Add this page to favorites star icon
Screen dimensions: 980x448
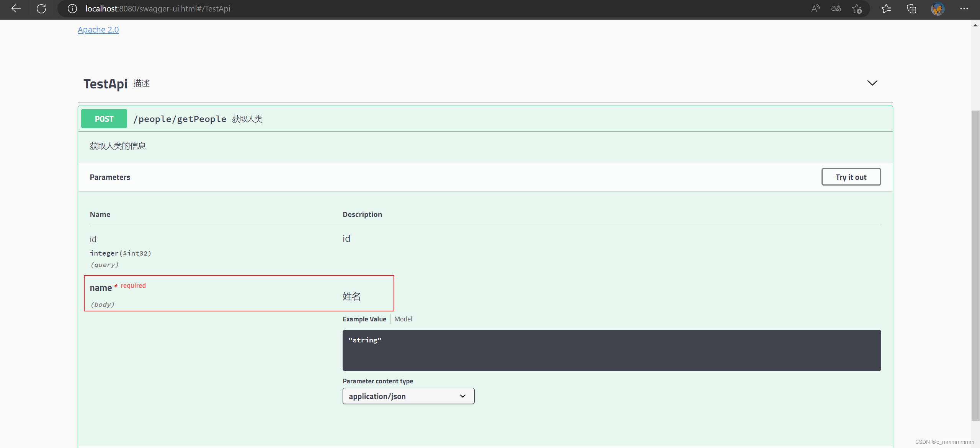point(857,8)
